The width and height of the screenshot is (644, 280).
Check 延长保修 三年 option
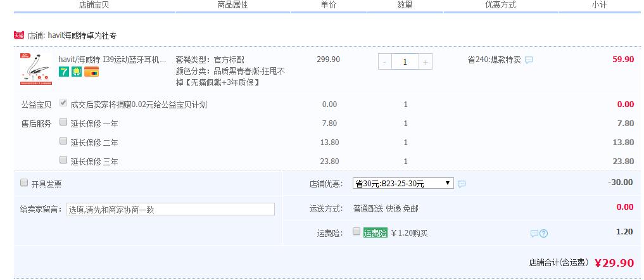pyautogui.click(x=63, y=160)
